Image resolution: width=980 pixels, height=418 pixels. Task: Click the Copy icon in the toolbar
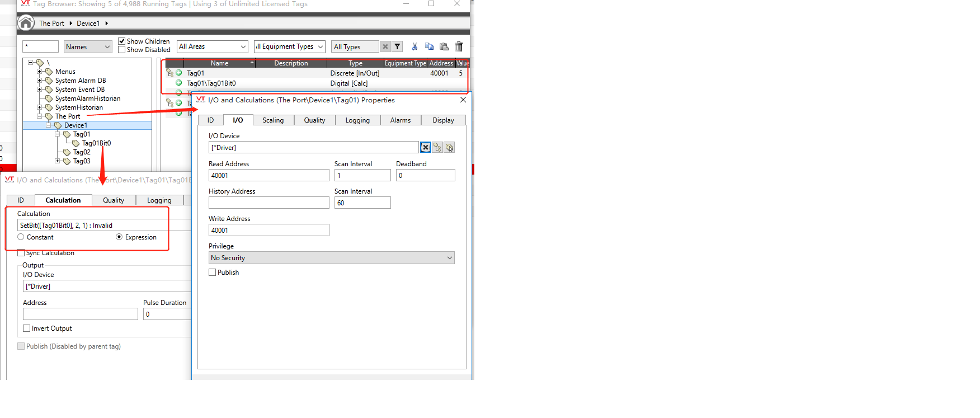(429, 46)
